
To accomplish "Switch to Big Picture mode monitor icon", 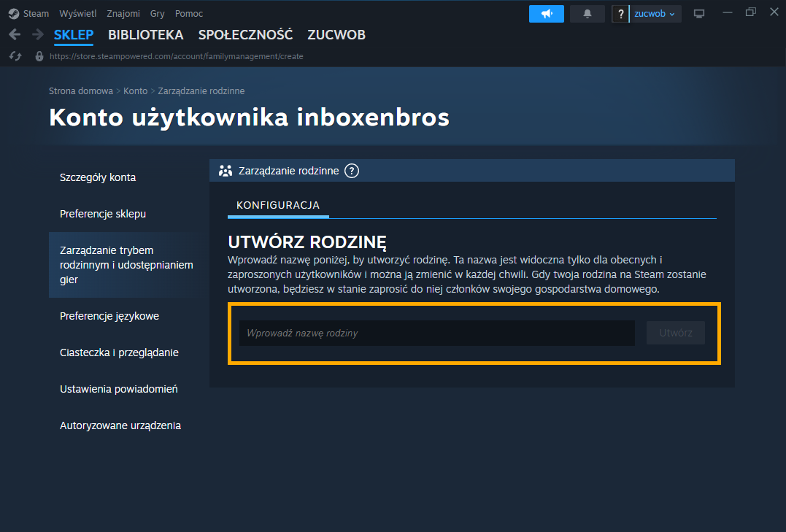I will point(698,14).
